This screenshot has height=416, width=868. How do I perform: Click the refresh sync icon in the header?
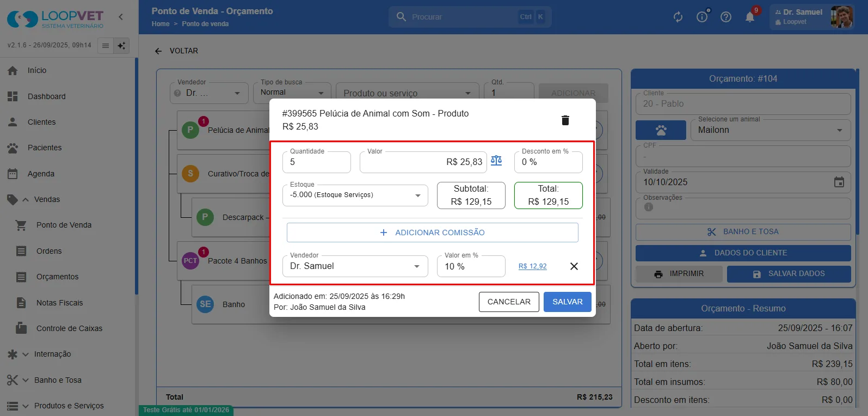pyautogui.click(x=678, y=17)
